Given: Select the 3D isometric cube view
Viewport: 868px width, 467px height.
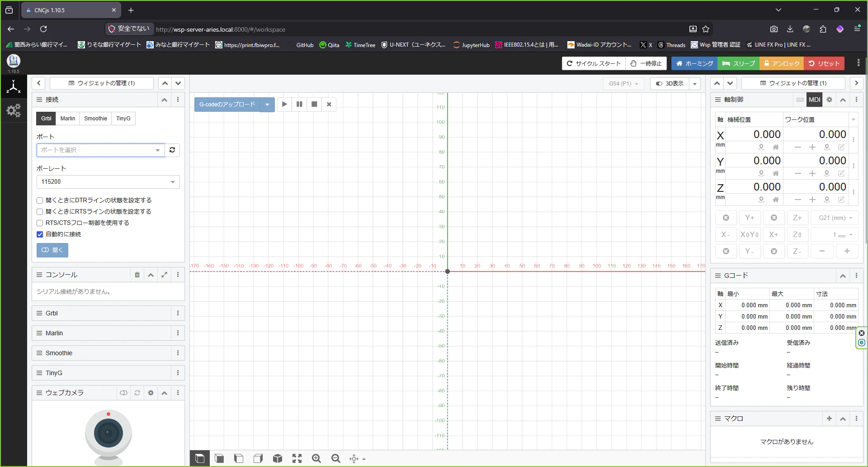Looking at the screenshot, I should coord(278,458).
